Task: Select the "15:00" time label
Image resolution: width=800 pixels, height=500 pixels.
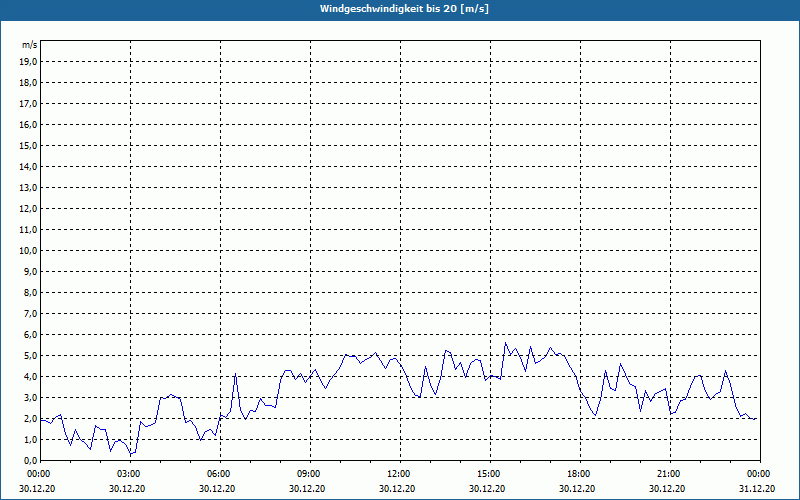Action: pyautogui.click(x=490, y=474)
